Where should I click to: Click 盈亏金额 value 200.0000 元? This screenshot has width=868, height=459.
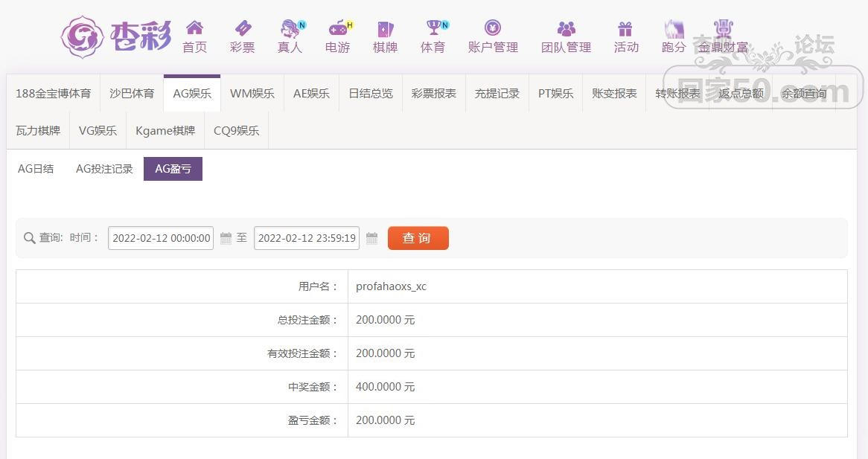pyautogui.click(x=386, y=420)
